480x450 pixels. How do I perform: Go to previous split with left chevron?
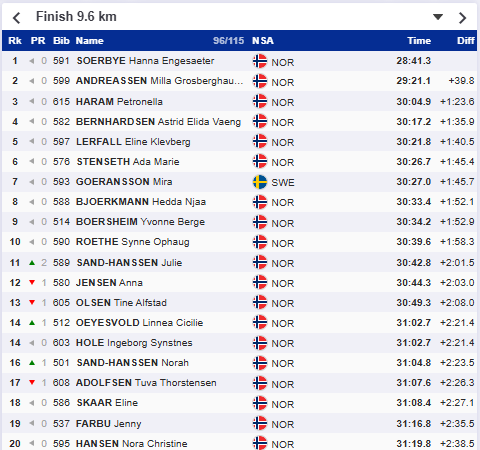click(17, 18)
